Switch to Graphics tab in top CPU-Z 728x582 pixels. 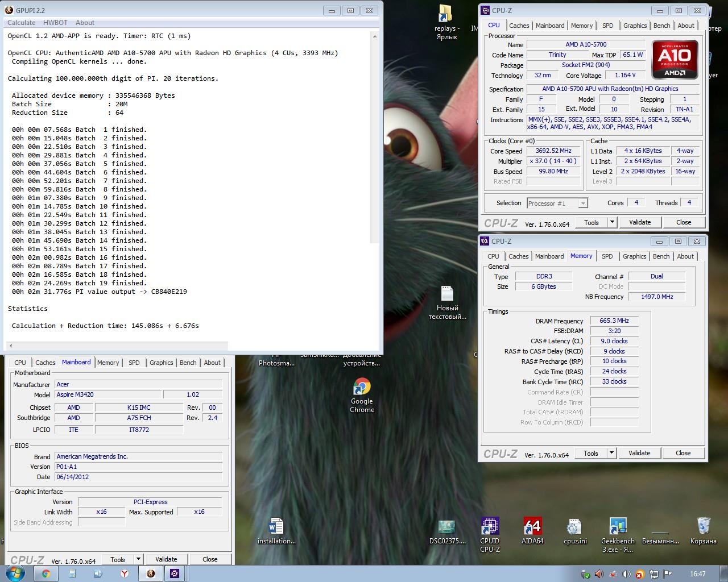click(635, 26)
